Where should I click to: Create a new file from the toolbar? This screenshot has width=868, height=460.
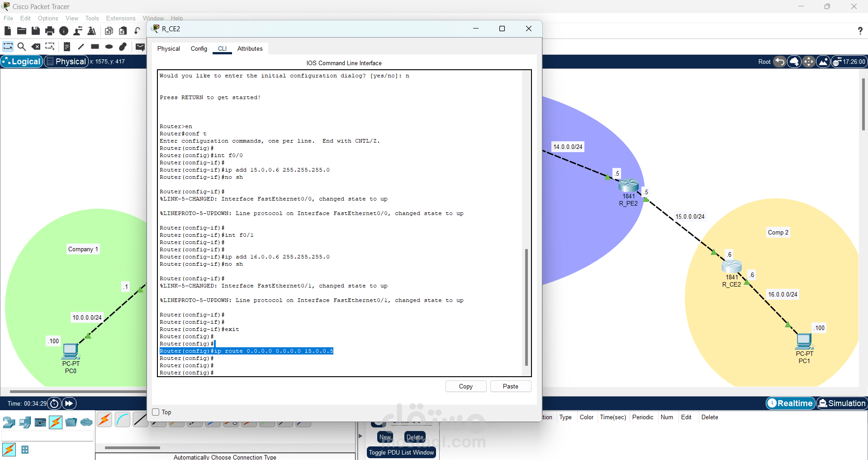[7, 31]
